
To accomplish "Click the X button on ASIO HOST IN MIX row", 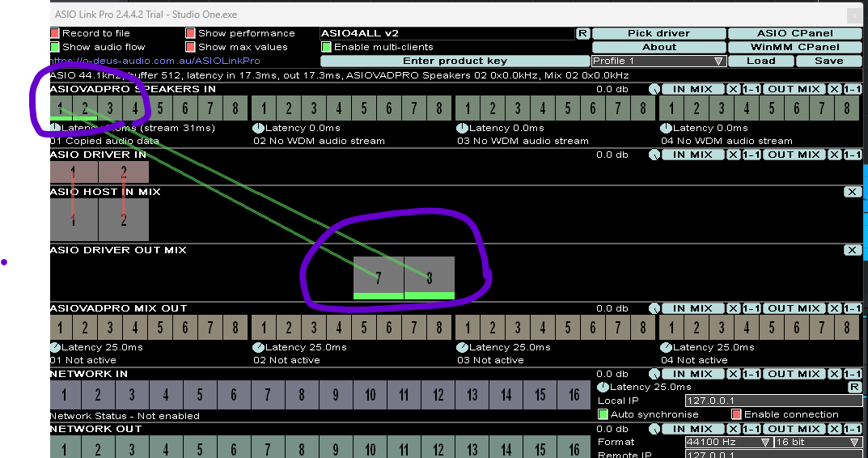I will tap(853, 192).
